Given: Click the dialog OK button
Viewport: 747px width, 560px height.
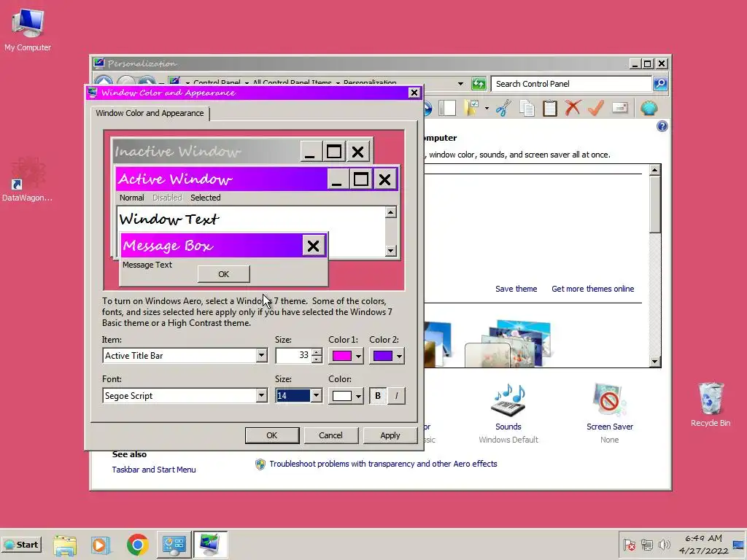Looking at the screenshot, I should click(x=272, y=435).
